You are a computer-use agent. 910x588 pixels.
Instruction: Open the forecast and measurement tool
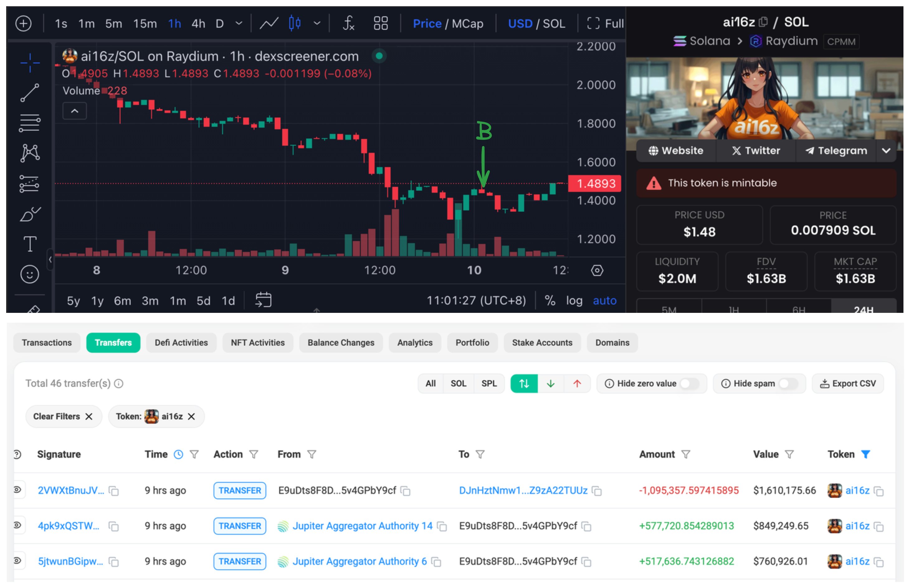[29, 184]
